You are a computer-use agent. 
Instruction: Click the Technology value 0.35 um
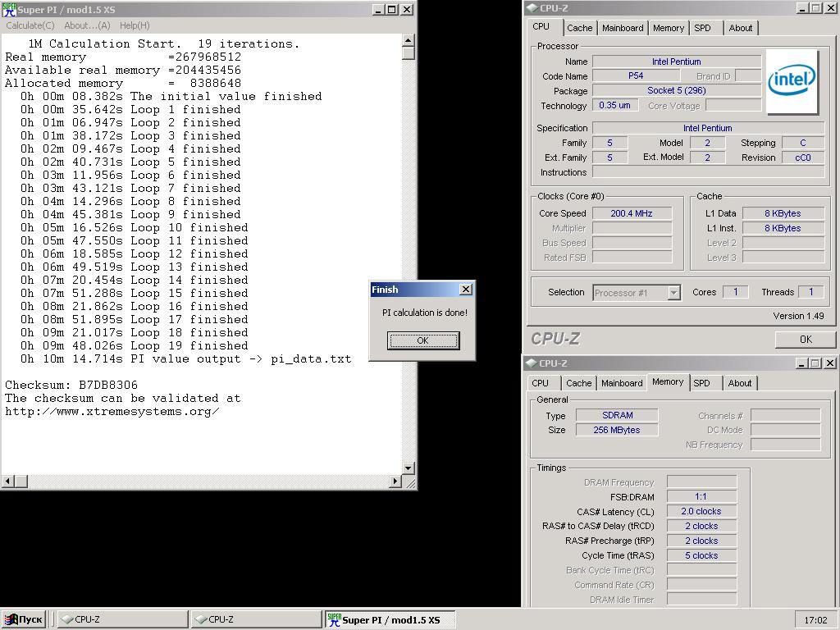(x=615, y=106)
